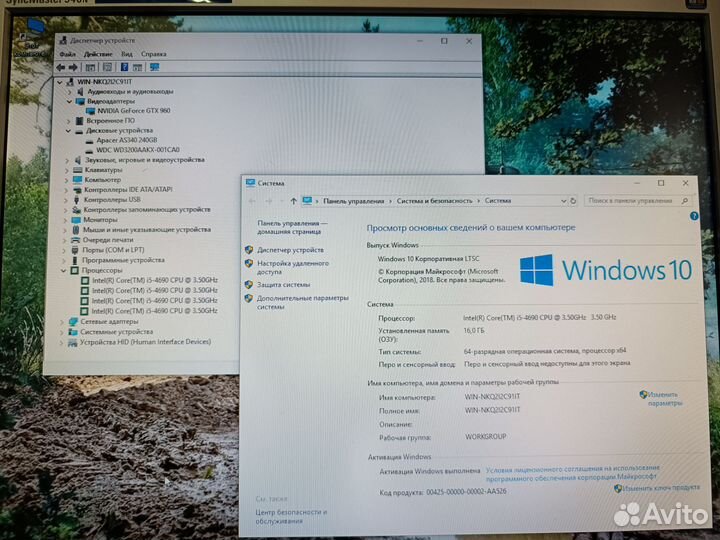Open Настройка удаленного доступа link
Image resolution: width=720 pixels, height=540 pixels.
pyautogui.click(x=293, y=268)
